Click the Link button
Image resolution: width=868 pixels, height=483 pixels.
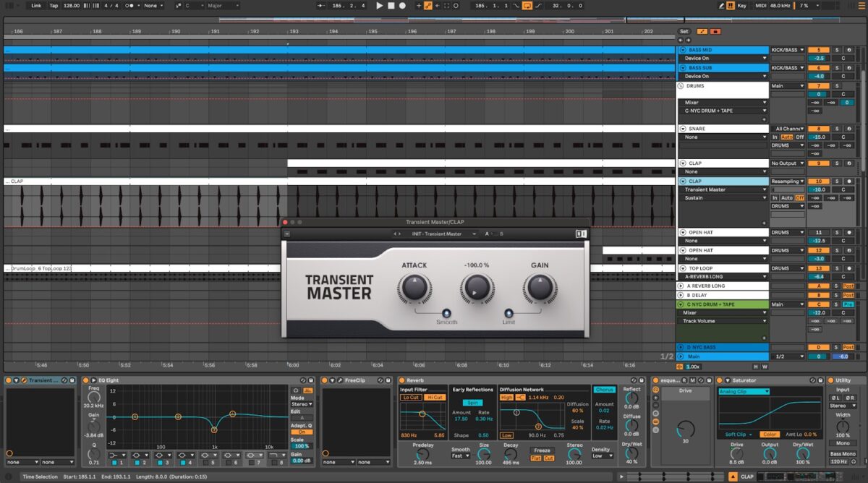click(x=36, y=5)
